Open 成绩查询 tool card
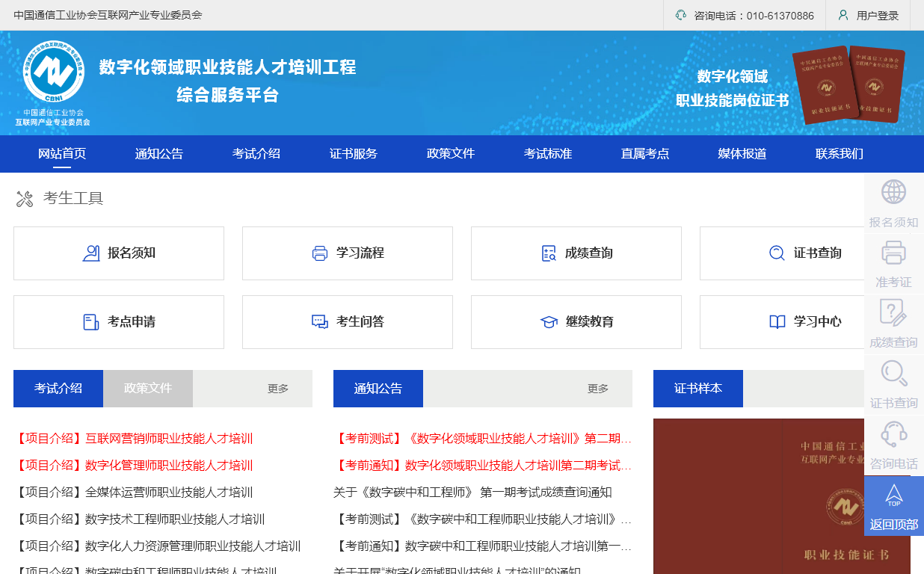 pos(576,253)
